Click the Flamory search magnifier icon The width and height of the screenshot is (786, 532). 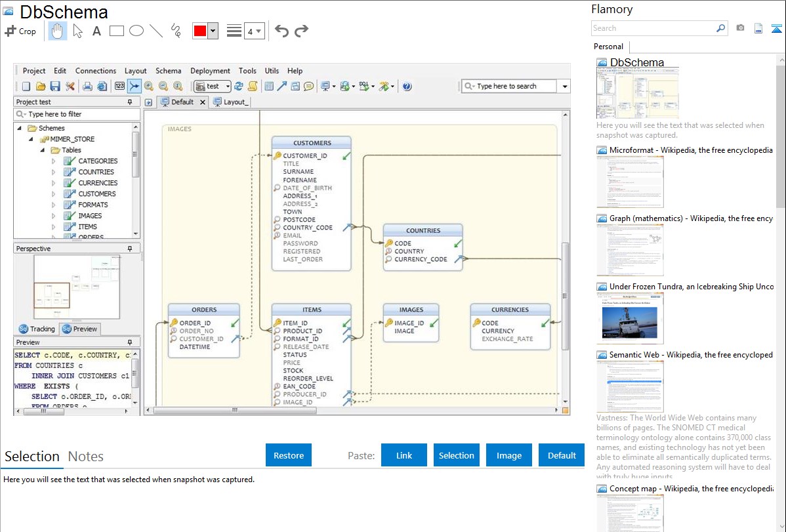coord(720,28)
